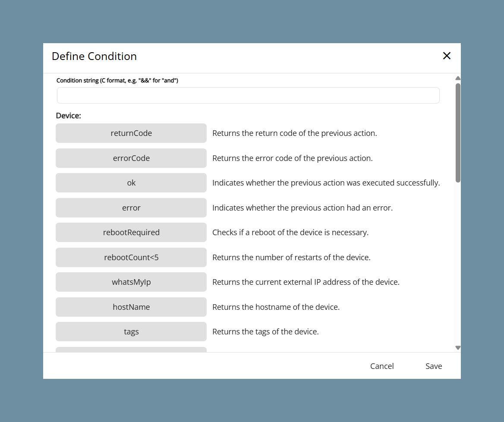Click 'Checks if a reboot of the device is necessary.'
The width and height of the screenshot is (504, 422).
tap(290, 233)
